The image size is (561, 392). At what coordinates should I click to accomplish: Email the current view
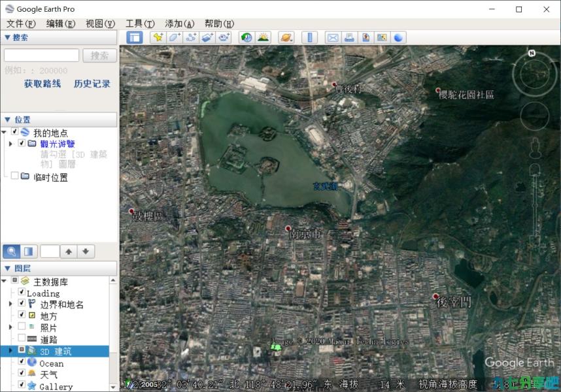coord(333,37)
